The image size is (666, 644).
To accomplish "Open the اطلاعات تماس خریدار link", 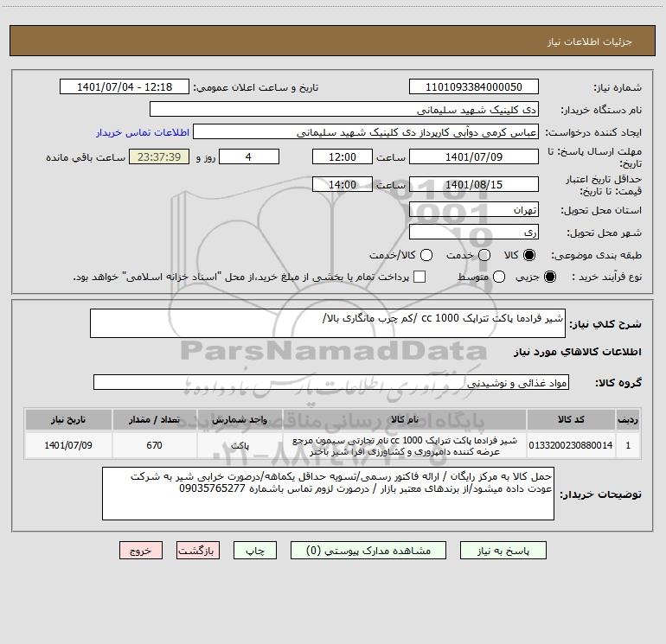I will coord(143,132).
